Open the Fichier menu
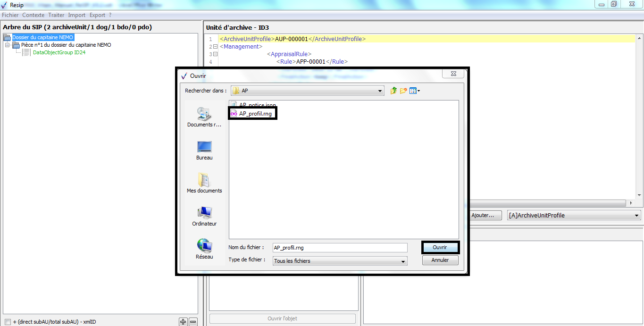644x326 pixels. click(10, 15)
